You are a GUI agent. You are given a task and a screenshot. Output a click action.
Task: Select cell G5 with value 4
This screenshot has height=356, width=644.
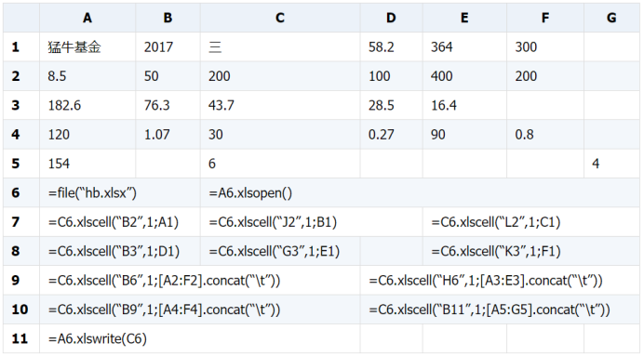pyautogui.click(x=611, y=164)
